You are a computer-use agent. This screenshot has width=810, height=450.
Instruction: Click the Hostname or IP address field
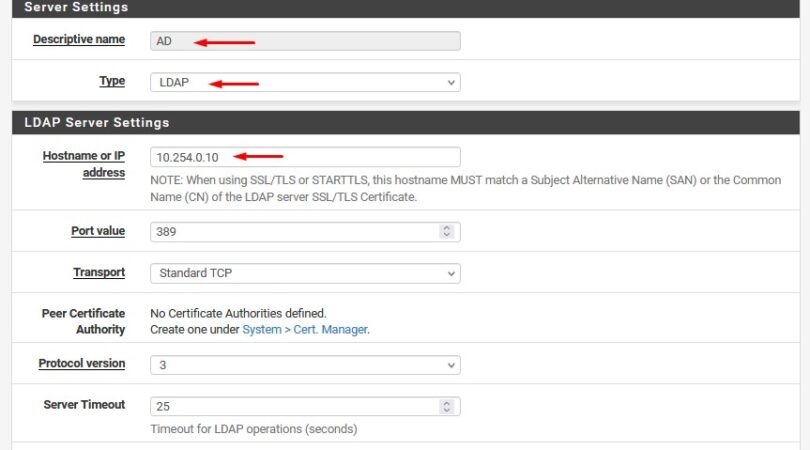coord(305,157)
